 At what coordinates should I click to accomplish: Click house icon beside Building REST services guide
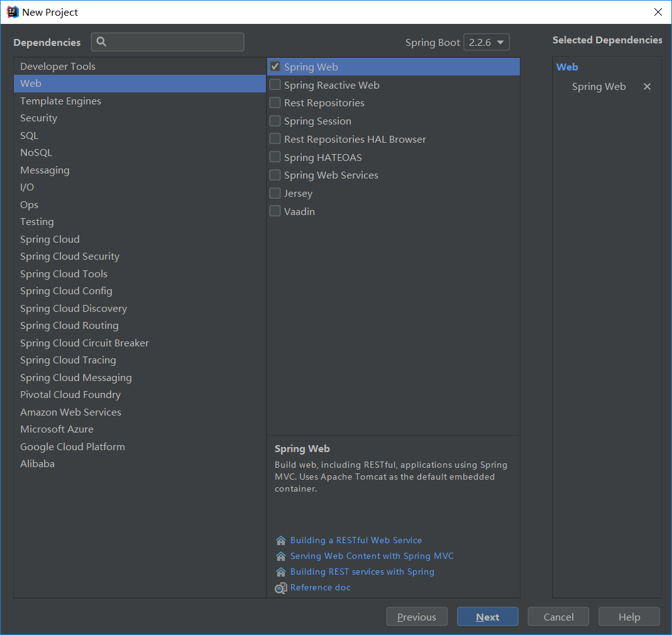pyautogui.click(x=281, y=572)
